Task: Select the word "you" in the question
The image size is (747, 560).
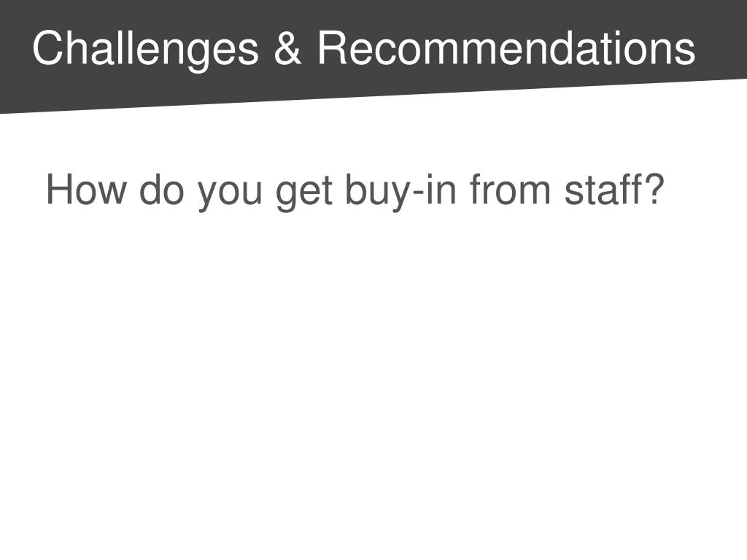Action: (x=230, y=194)
